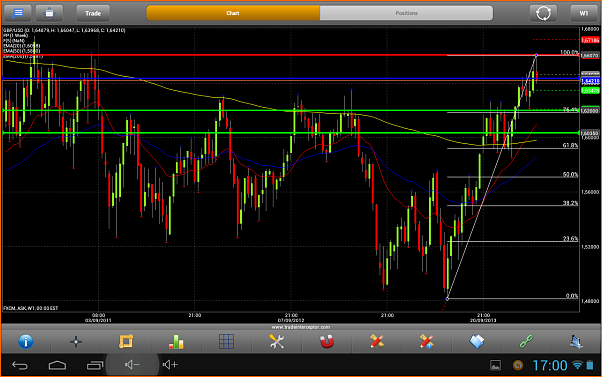Select the pencil and ruler drawing tool
The image size is (602, 377).
(377, 341)
